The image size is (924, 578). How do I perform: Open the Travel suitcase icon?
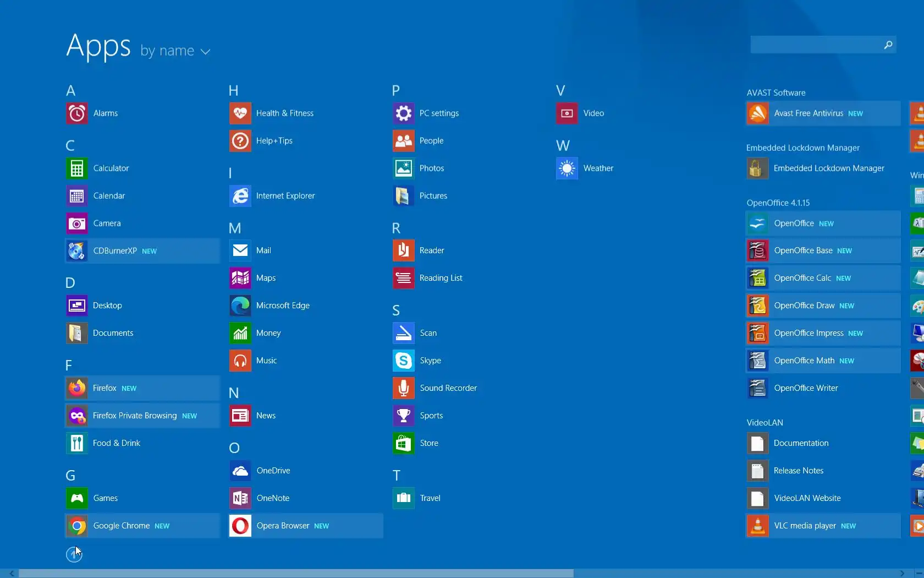(404, 498)
